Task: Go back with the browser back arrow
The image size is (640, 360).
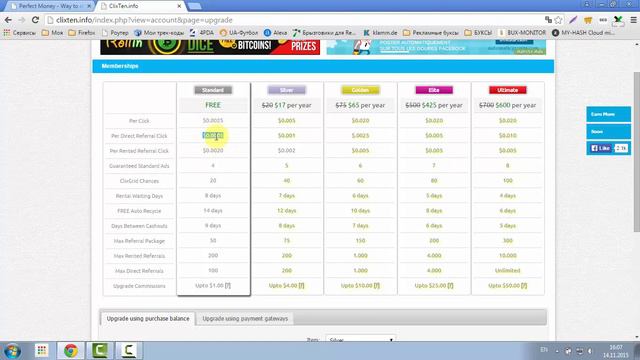Action: (x=8, y=20)
